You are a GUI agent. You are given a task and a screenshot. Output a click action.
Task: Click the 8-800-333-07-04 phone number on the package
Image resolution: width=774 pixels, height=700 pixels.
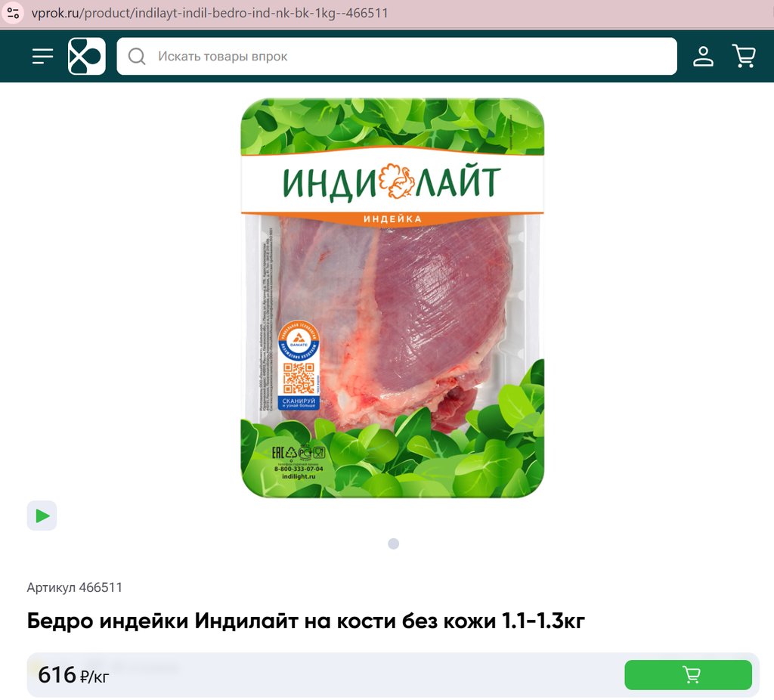(x=299, y=469)
